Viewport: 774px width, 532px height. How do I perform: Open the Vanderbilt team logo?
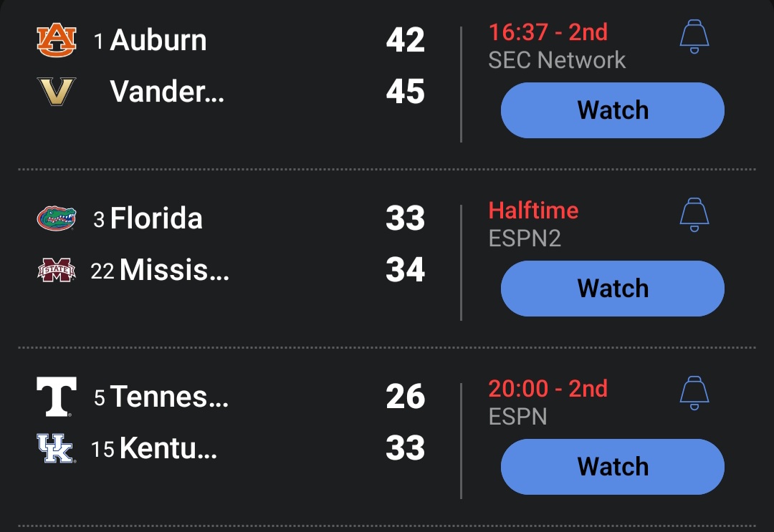(x=57, y=91)
